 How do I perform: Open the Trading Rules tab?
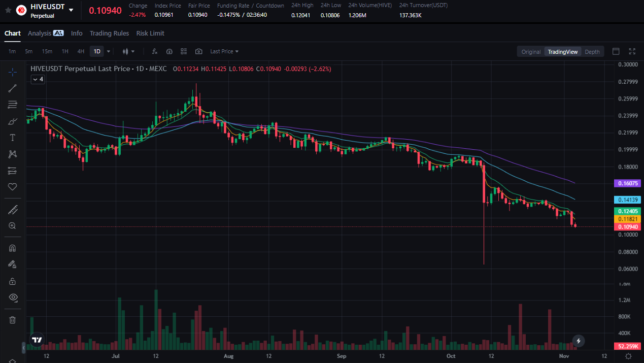109,33
